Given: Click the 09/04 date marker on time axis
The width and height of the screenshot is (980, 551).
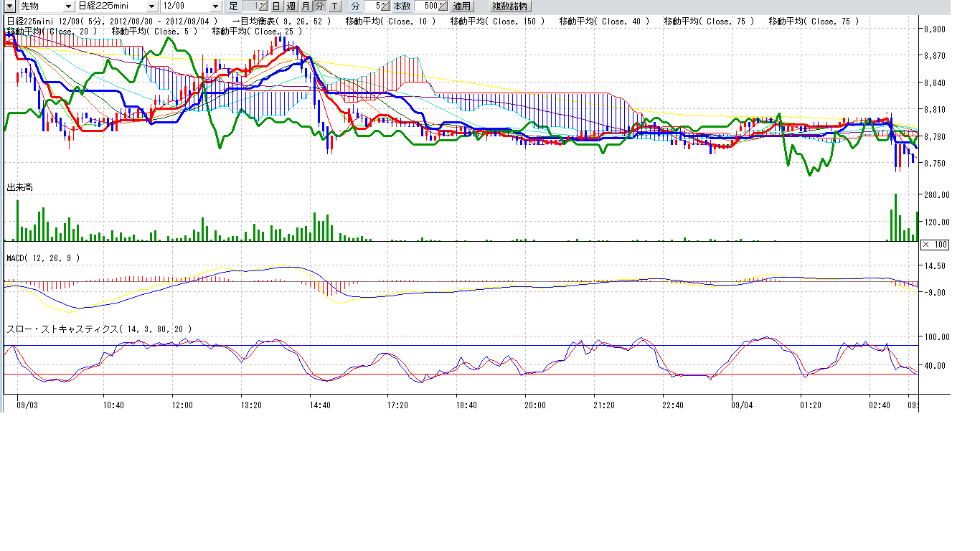Looking at the screenshot, I should [740, 405].
